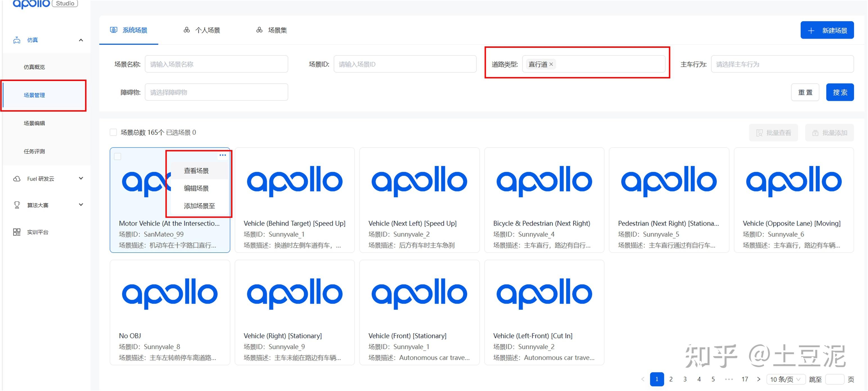Select 添加场景至 from the card menu
The height and width of the screenshot is (391, 868).
pos(200,206)
